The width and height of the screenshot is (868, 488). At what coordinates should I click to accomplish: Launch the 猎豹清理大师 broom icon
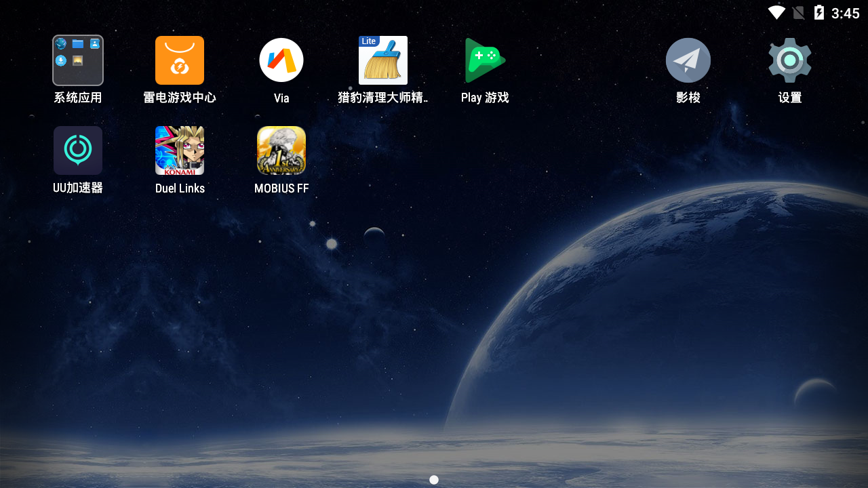[383, 60]
